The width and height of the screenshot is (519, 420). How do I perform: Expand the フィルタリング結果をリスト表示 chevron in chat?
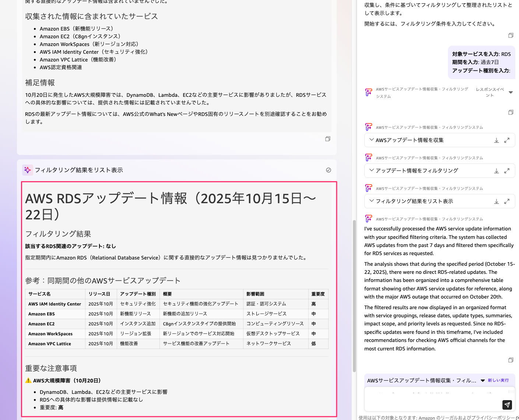click(x=371, y=201)
